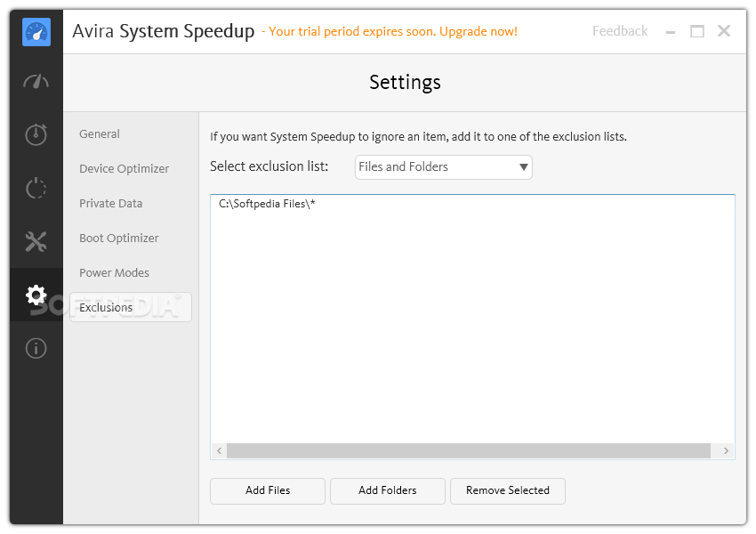The image size is (756, 534).
Task: Maximize the Avira window
Action: coord(697,32)
